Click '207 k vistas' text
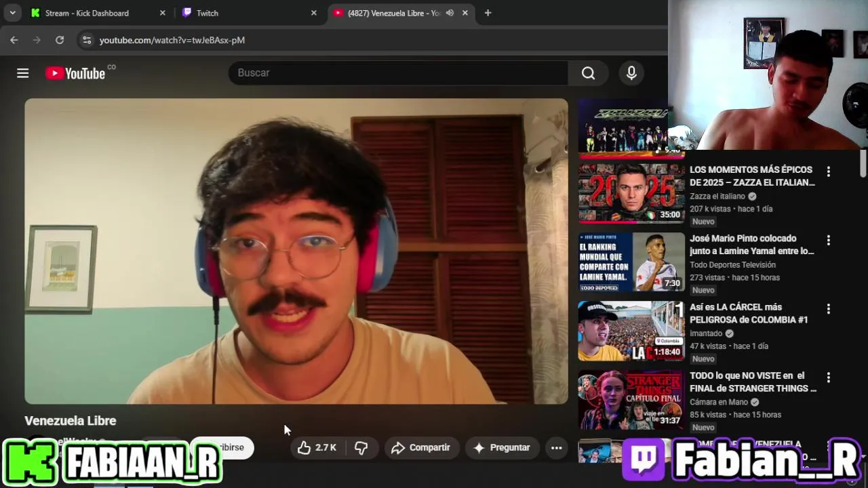This screenshot has height=488, width=868. pyautogui.click(x=709, y=209)
